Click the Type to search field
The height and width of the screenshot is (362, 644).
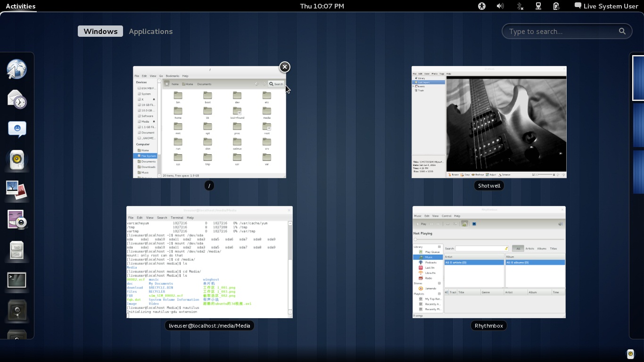pos(561,32)
